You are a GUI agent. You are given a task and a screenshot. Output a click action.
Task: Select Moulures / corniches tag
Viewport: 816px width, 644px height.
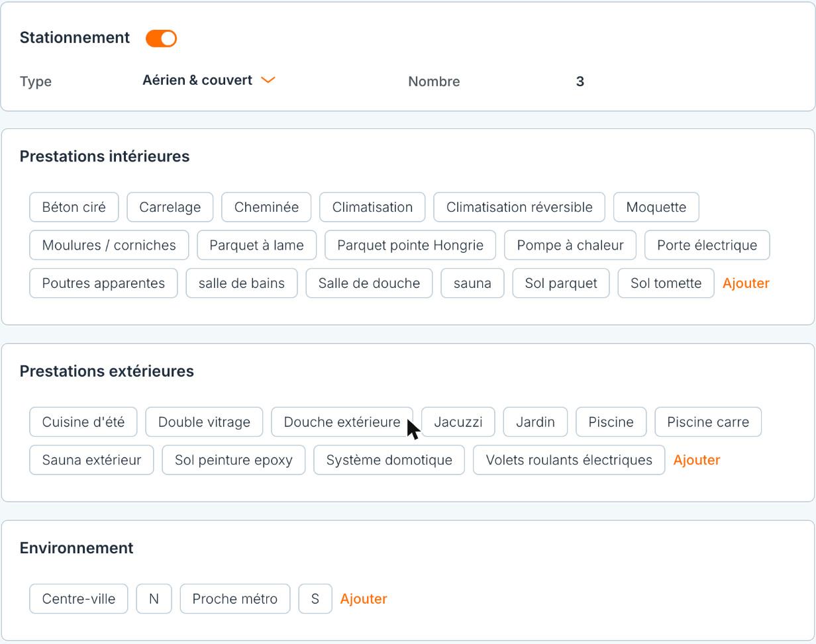coord(109,245)
